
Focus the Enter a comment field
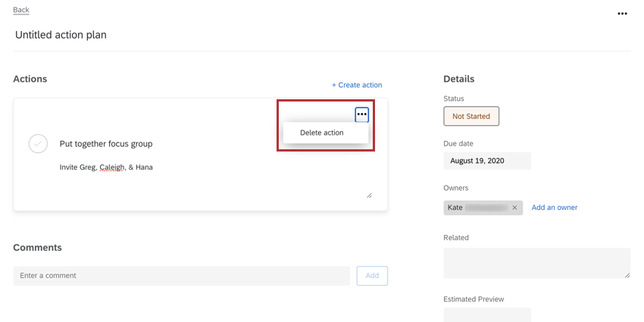point(181,276)
